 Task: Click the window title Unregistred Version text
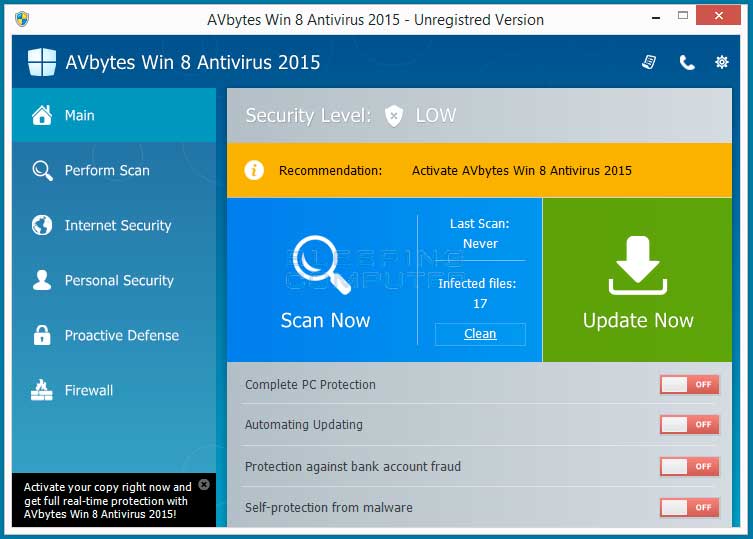coord(479,20)
